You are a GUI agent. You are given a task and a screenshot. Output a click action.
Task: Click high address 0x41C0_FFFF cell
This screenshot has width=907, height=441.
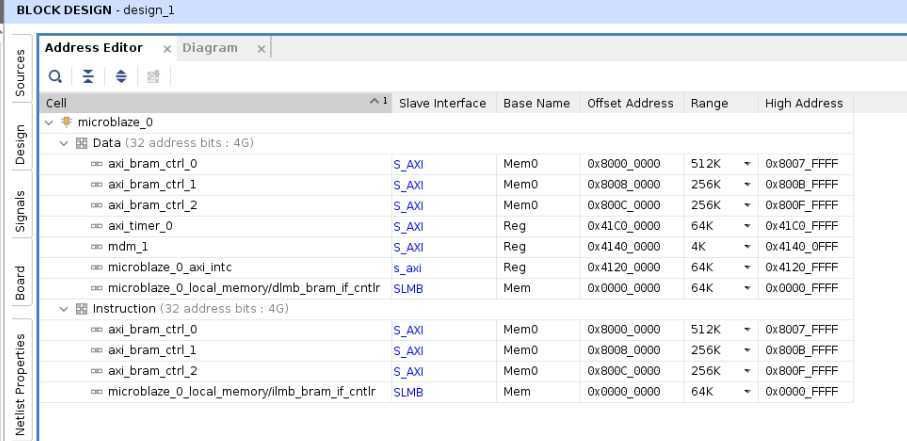pyautogui.click(x=805, y=226)
